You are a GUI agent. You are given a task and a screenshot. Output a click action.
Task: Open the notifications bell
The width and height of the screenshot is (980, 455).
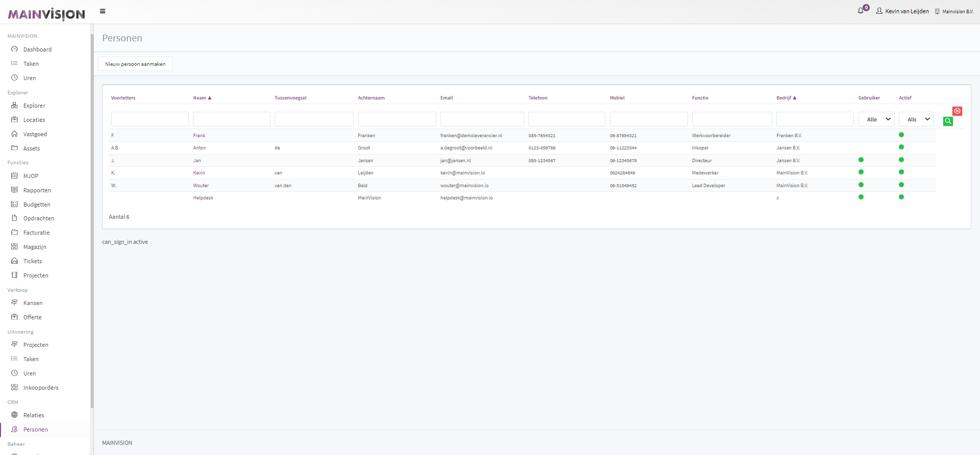(x=861, y=11)
